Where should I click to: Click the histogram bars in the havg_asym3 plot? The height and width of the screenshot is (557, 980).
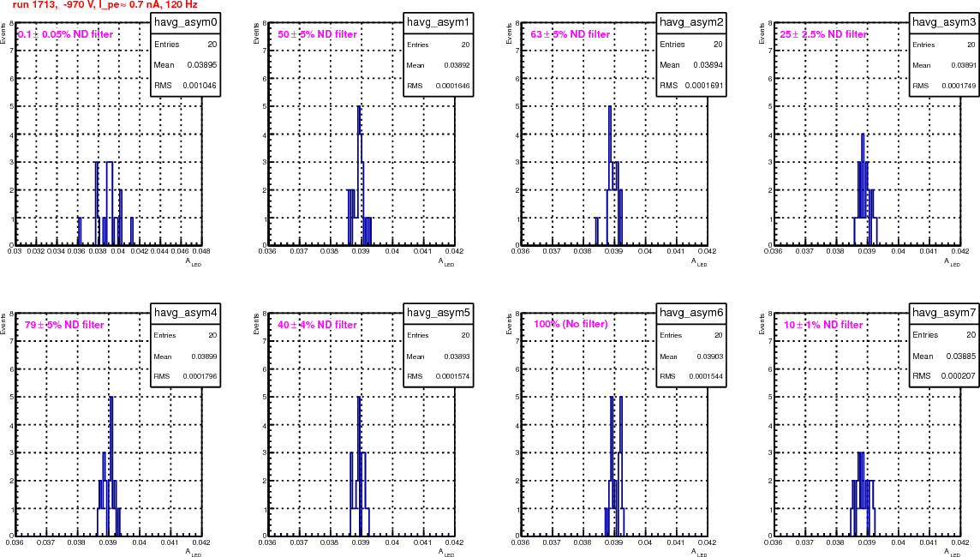tap(865, 189)
